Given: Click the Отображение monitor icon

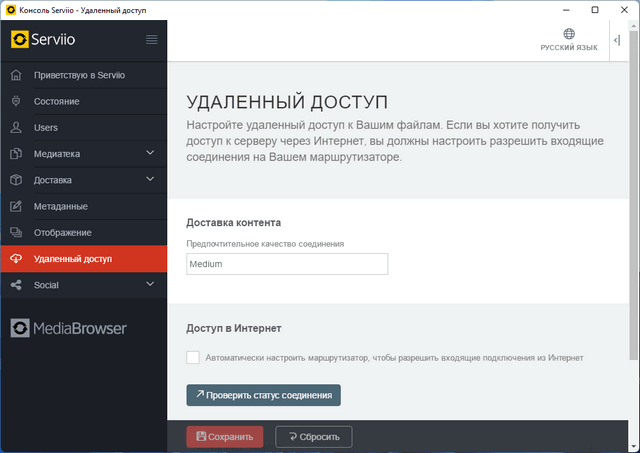Looking at the screenshot, I should (x=15, y=233).
